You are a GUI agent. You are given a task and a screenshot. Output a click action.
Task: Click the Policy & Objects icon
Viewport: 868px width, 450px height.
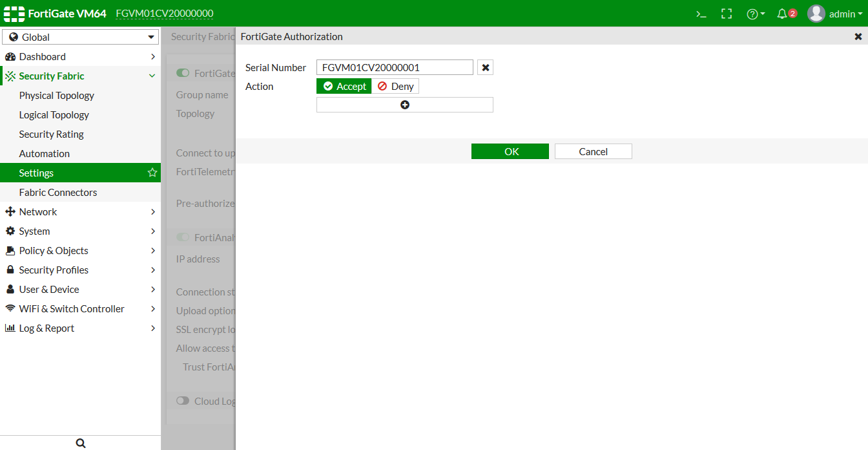[10, 250]
